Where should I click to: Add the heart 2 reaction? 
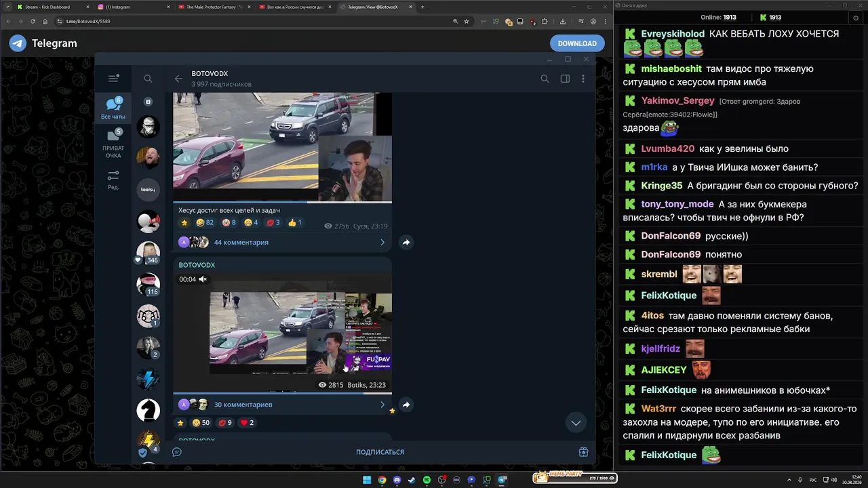(x=247, y=423)
